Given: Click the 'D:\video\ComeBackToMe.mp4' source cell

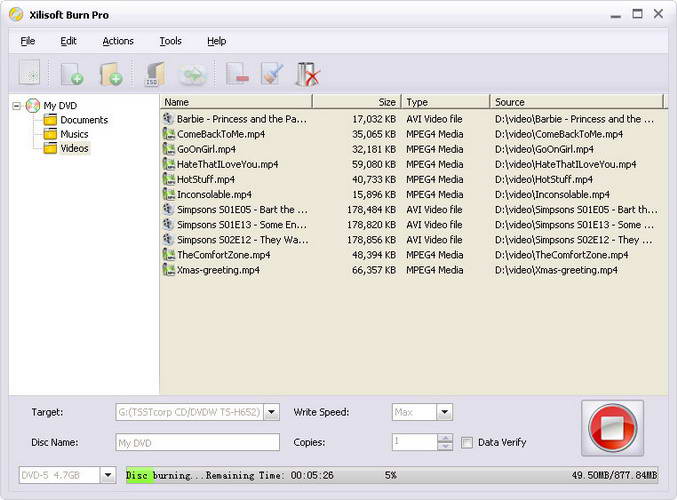Looking at the screenshot, I should click(559, 134).
